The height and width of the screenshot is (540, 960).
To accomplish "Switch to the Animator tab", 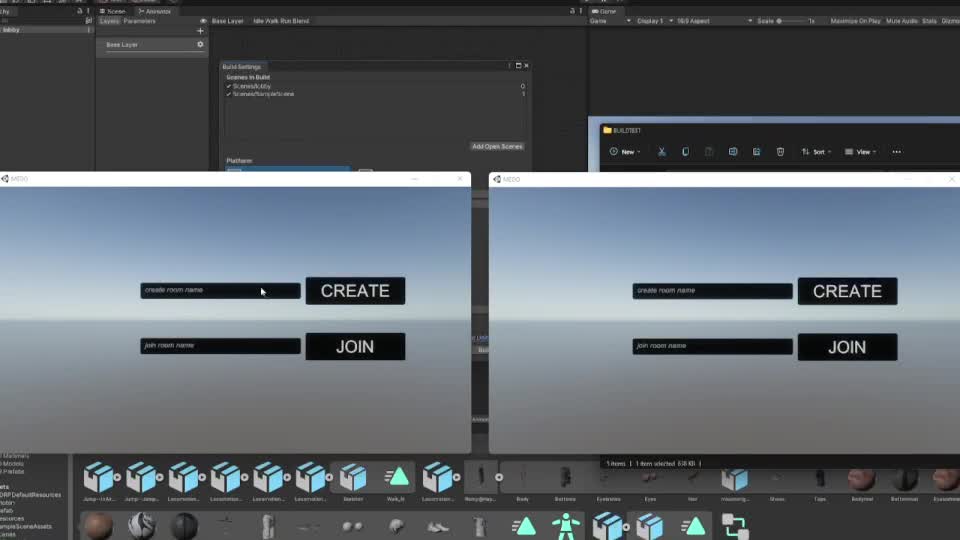I will tap(155, 11).
